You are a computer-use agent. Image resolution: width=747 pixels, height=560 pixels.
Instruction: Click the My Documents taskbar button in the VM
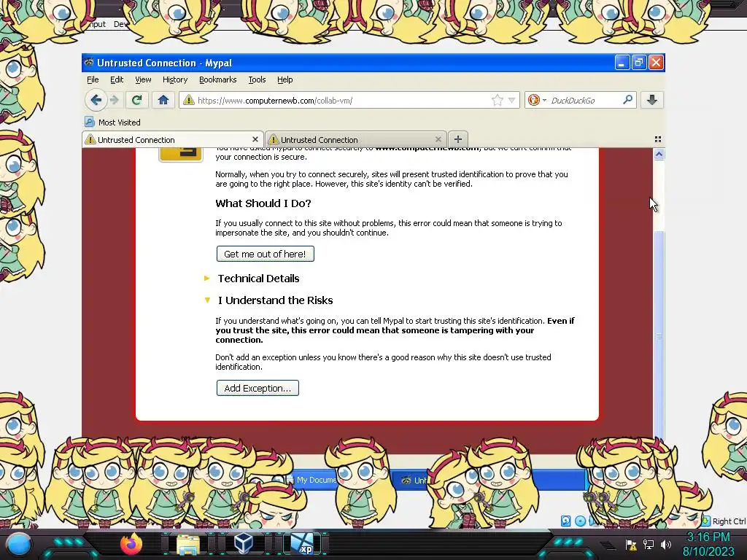coord(312,480)
